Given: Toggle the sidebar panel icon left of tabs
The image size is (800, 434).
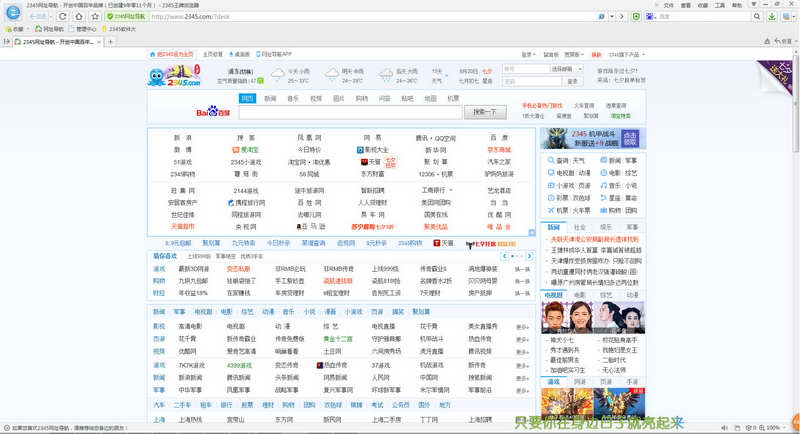Looking at the screenshot, I should click(7, 41).
